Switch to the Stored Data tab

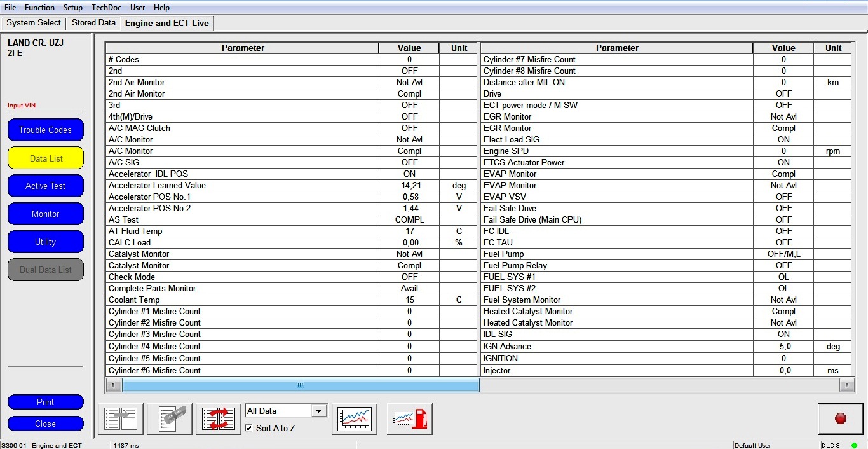tap(93, 23)
